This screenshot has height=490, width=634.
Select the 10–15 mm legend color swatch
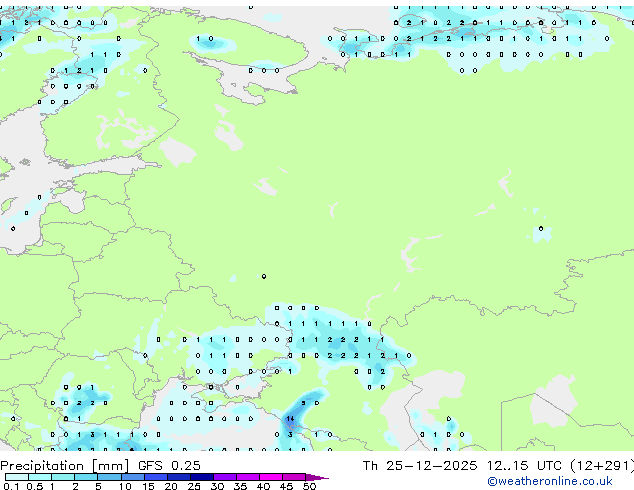pos(133,477)
